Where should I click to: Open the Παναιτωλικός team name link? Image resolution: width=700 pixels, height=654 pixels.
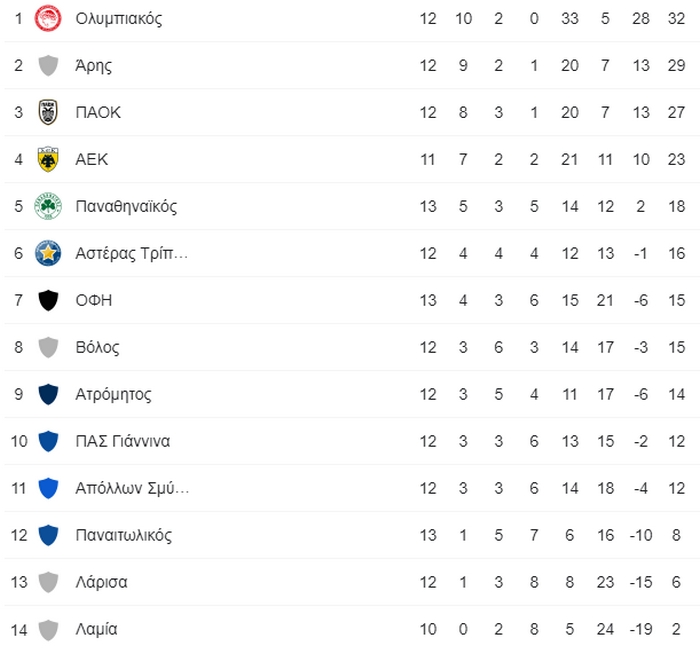pyautogui.click(x=124, y=535)
